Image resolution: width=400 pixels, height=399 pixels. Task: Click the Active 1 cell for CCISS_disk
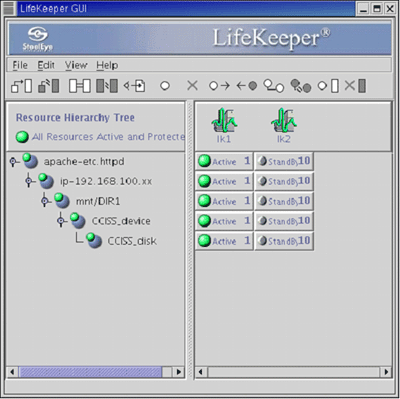click(x=224, y=241)
